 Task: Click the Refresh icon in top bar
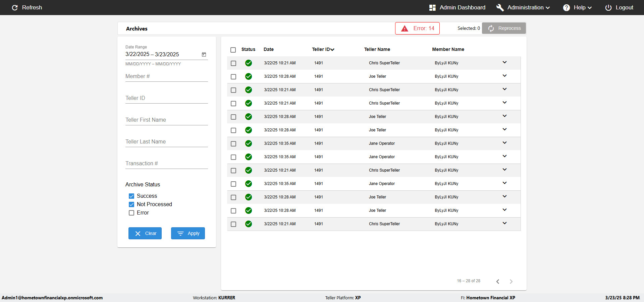[15, 8]
